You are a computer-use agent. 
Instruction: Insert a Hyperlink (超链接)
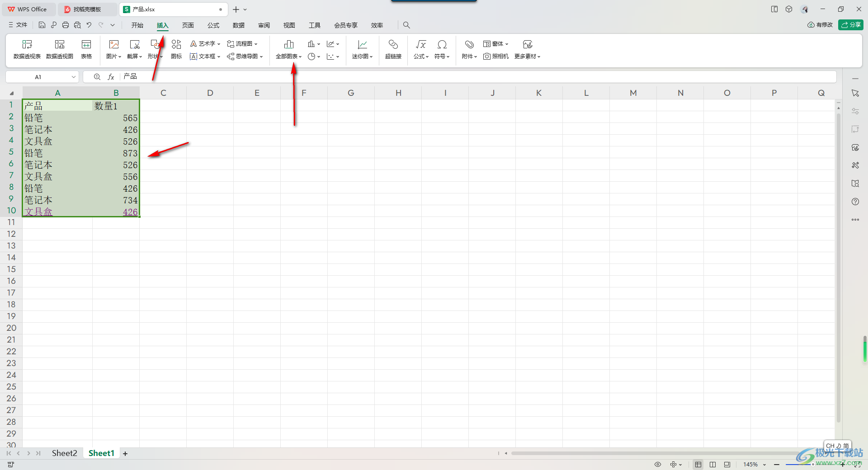point(393,49)
